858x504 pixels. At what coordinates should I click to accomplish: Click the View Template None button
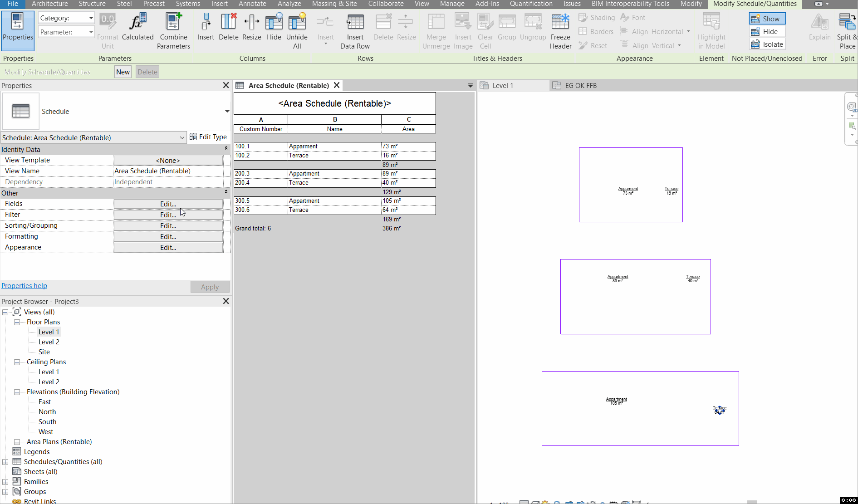(x=168, y=161)
